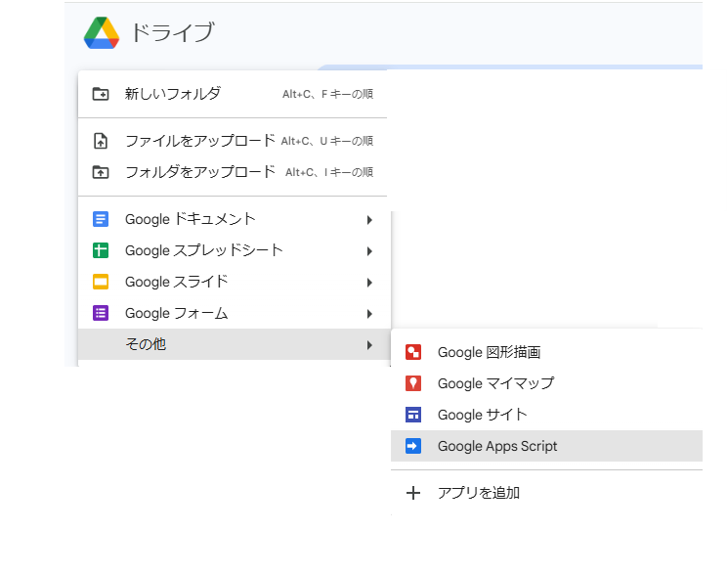The image size is (728, 575).
Task: Click the red Google Drawings icon
Action: pos(413,352)
